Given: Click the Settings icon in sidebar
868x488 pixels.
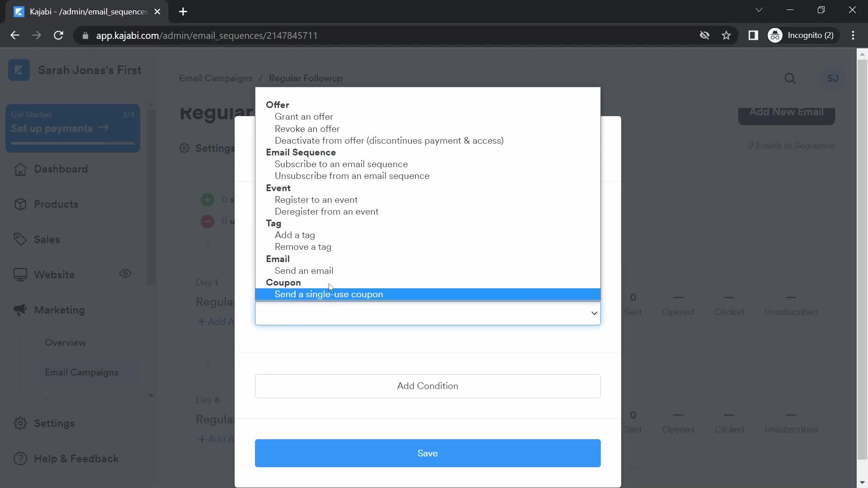Looking at the screenshot, I should [19, 423].
